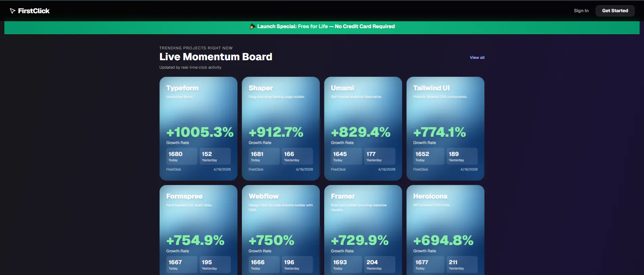Click the '+754.9%' growth rate value

(x=195, y=240)
